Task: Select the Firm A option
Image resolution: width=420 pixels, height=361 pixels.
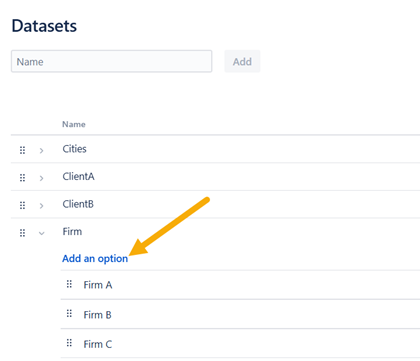Action: pyautogui.click(x=98, y=285)
